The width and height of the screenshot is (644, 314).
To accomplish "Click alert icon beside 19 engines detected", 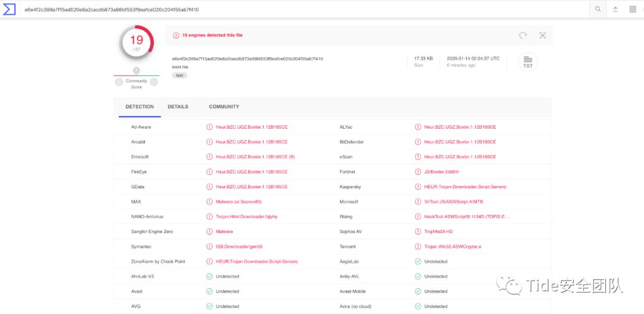I will [x=176, y=35].
